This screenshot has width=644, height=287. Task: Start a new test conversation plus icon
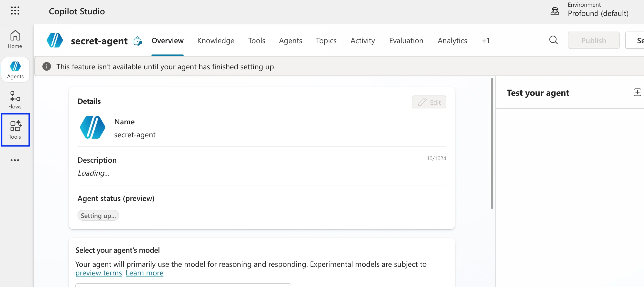coord(637,93)
